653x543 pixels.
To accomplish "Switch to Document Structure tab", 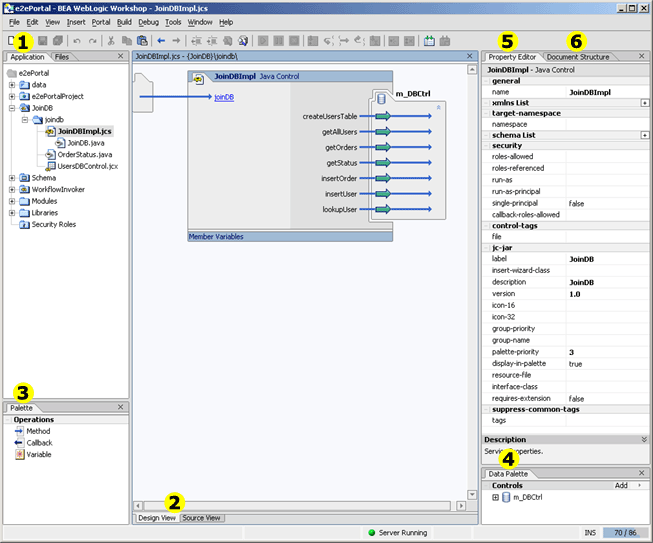I will pyautogui.click(x=578, y=57).
